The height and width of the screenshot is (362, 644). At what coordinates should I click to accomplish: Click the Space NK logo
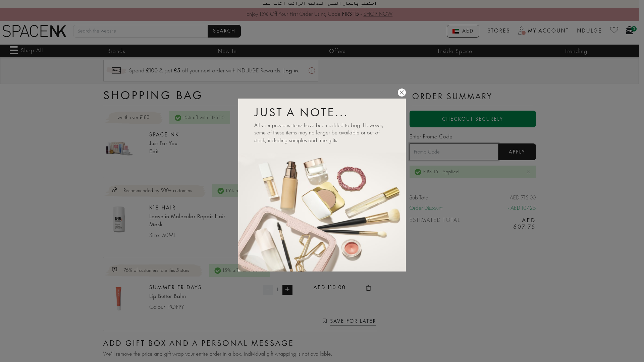(35, 31)
